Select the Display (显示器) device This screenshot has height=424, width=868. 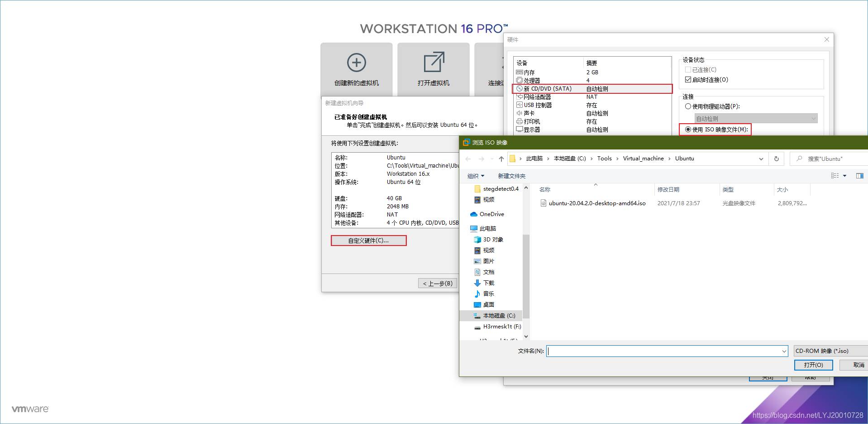pos(592,129)
